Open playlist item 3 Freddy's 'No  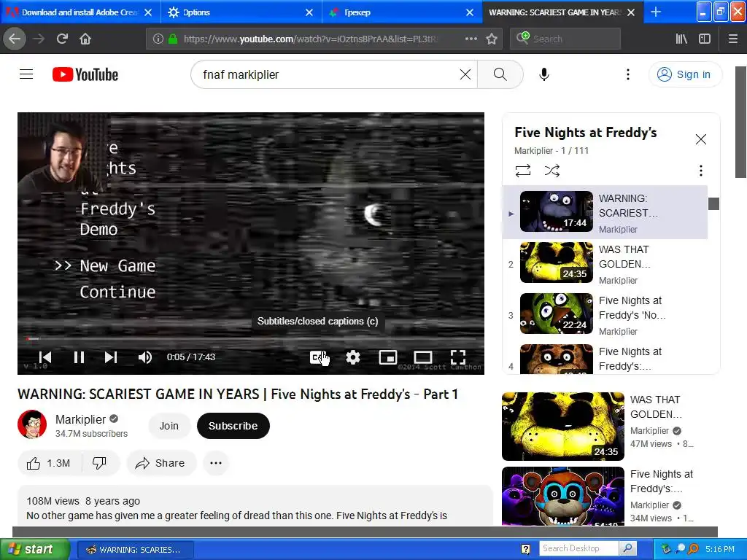tap(605, 314)
